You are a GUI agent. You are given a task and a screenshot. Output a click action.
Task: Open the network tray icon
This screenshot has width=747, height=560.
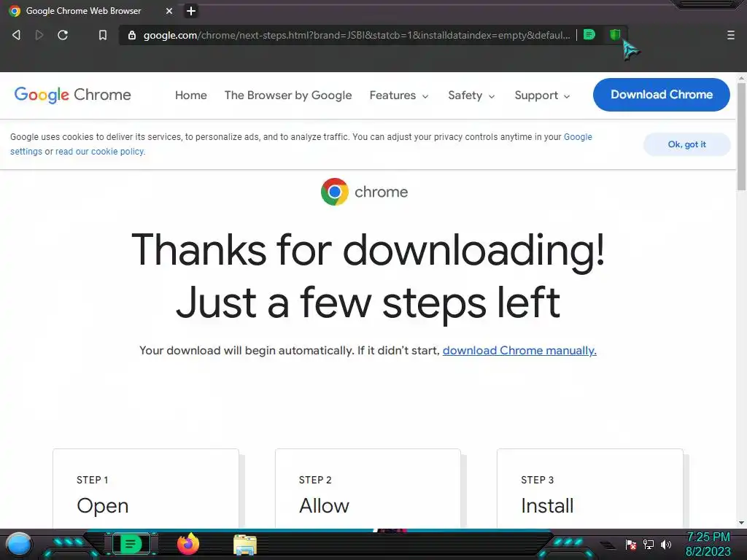pyautogui.click(x=649, y=544)
